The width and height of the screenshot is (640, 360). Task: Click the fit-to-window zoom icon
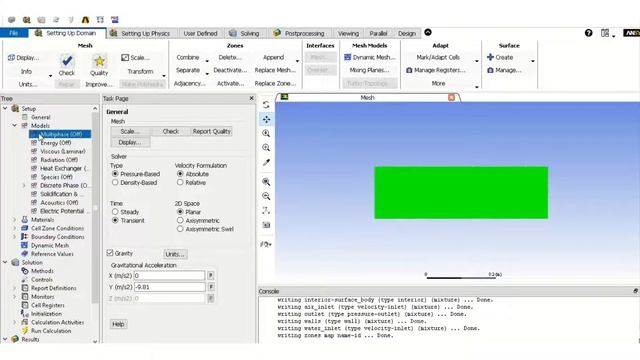(x=266, y=182)
